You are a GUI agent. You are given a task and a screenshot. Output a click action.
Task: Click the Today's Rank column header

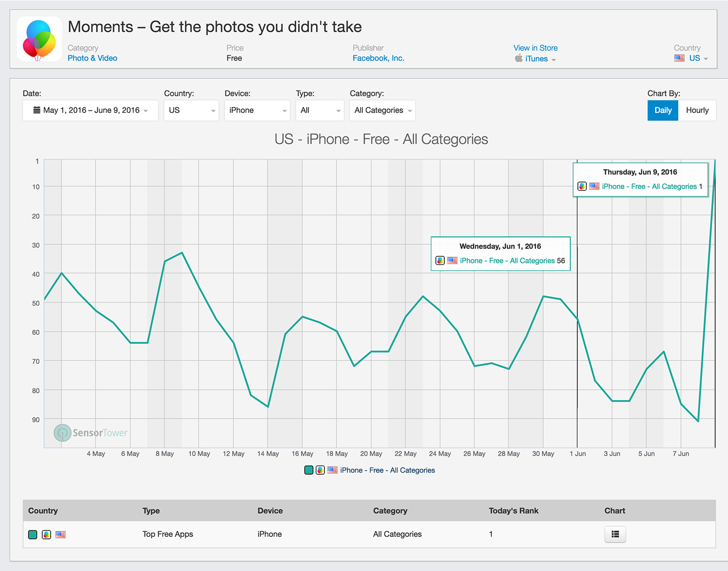tap(513, 511)
